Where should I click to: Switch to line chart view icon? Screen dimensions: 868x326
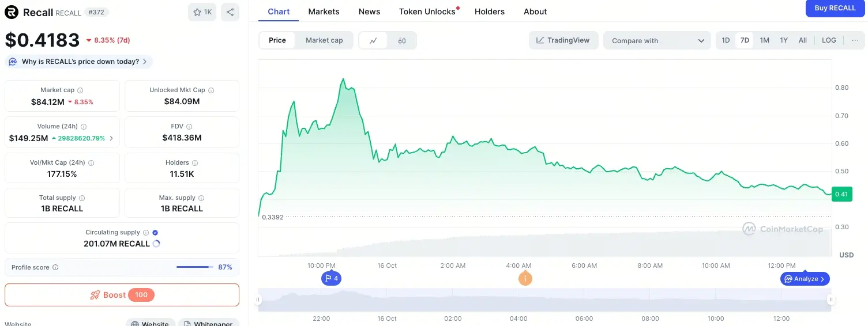pos(373,40)
